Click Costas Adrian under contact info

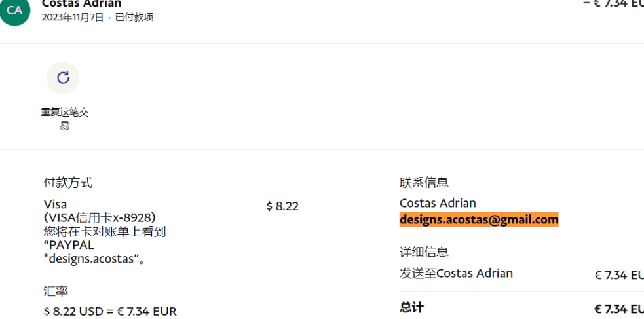point(438,203)
